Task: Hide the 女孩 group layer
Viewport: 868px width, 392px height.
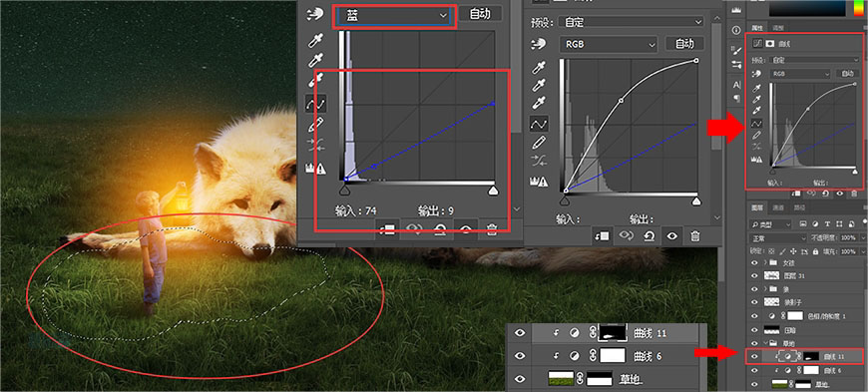Action: coord(754,262)
